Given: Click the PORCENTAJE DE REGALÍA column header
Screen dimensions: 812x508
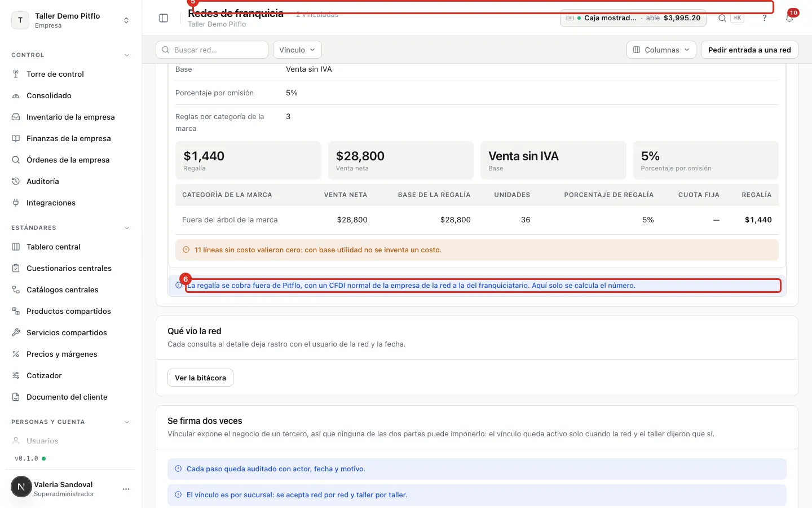Looking at the screenshot, I should [609, 195].
